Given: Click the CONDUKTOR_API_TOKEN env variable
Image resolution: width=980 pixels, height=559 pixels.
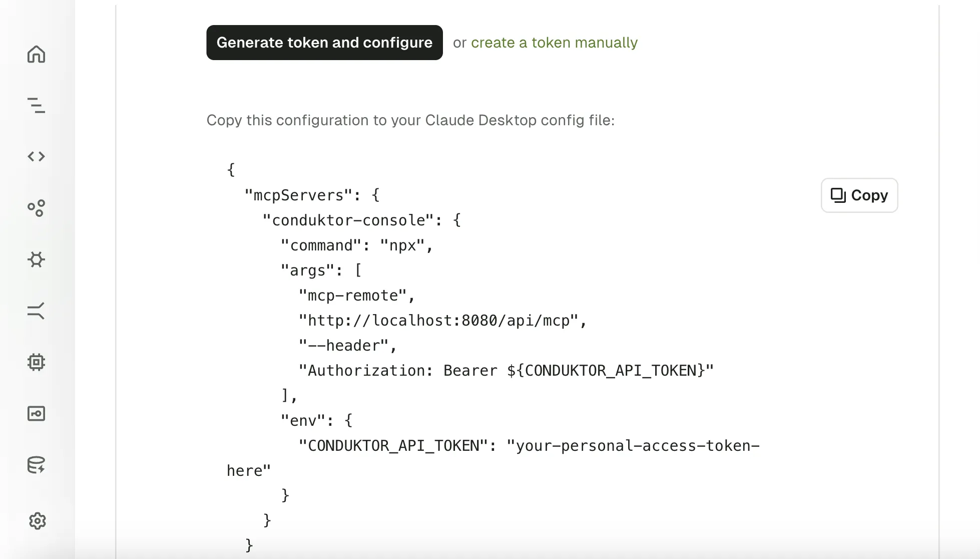Looking at the screenshot, I should point(392,445).
